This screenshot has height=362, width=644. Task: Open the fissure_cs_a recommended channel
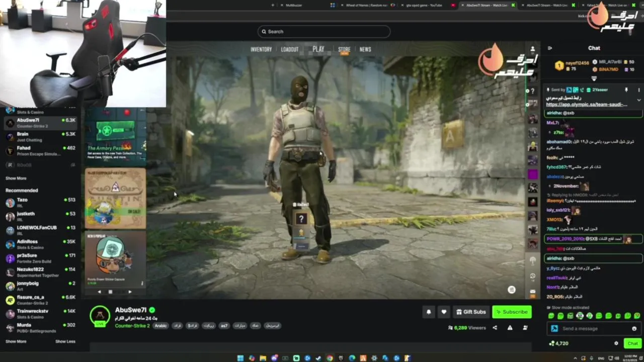(40, 299)
